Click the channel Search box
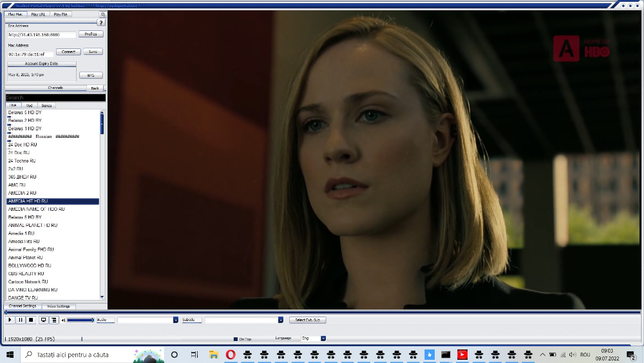 pyautogui.click(x=55, y=97)
